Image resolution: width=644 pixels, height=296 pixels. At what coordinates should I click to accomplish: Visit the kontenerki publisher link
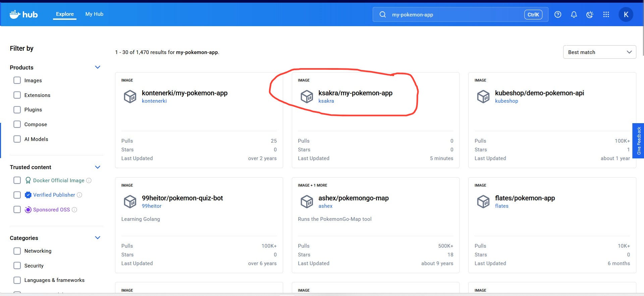point(154,101)
